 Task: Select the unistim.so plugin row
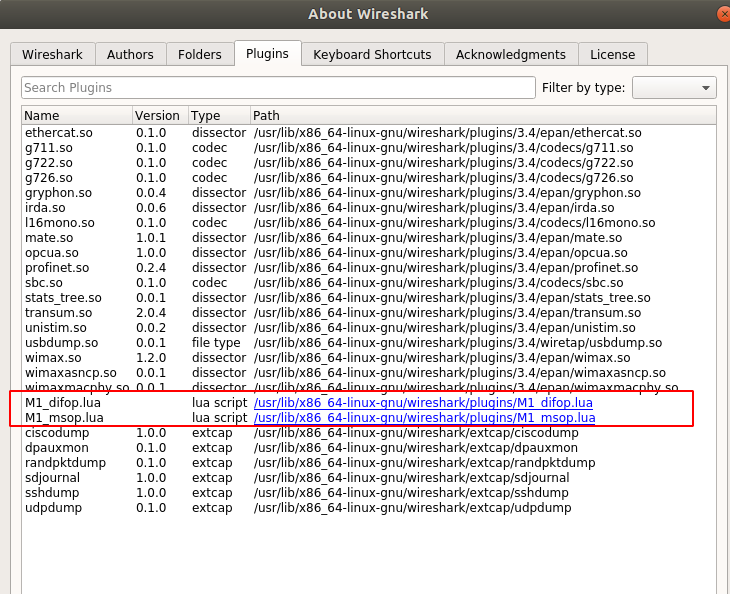(369, 328)
